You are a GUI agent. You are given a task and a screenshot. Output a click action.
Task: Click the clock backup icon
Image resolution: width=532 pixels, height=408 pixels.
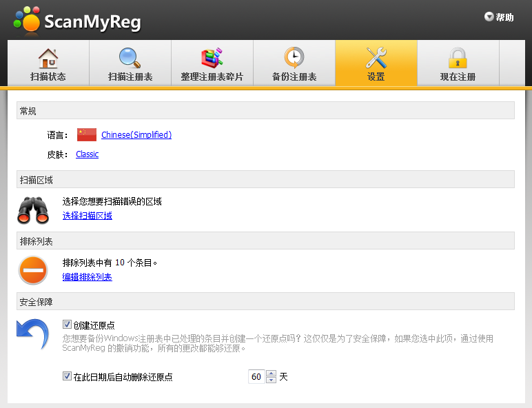[x=294, y=58]
